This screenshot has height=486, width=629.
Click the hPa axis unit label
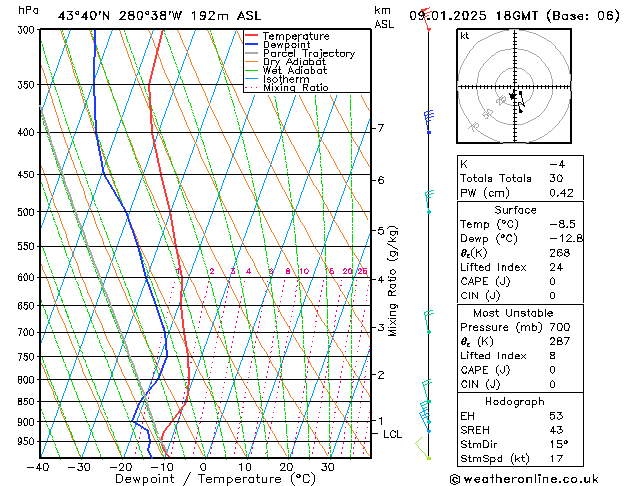pos(28,11)
